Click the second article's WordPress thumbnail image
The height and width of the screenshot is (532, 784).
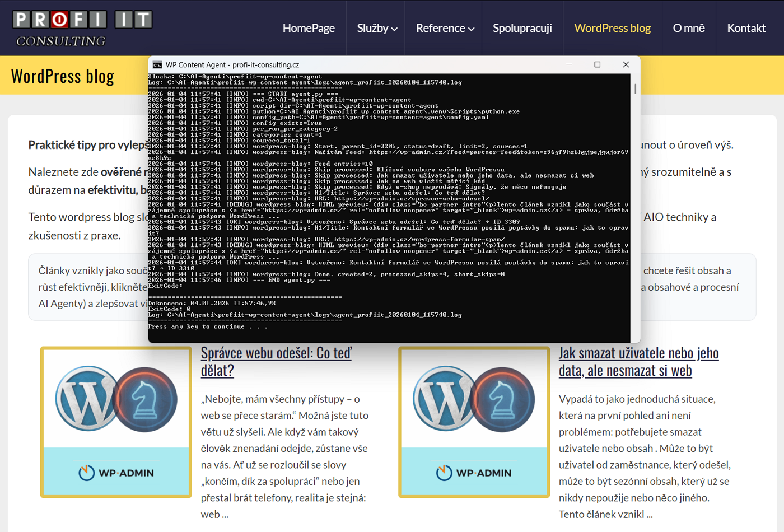pos(474,399)
